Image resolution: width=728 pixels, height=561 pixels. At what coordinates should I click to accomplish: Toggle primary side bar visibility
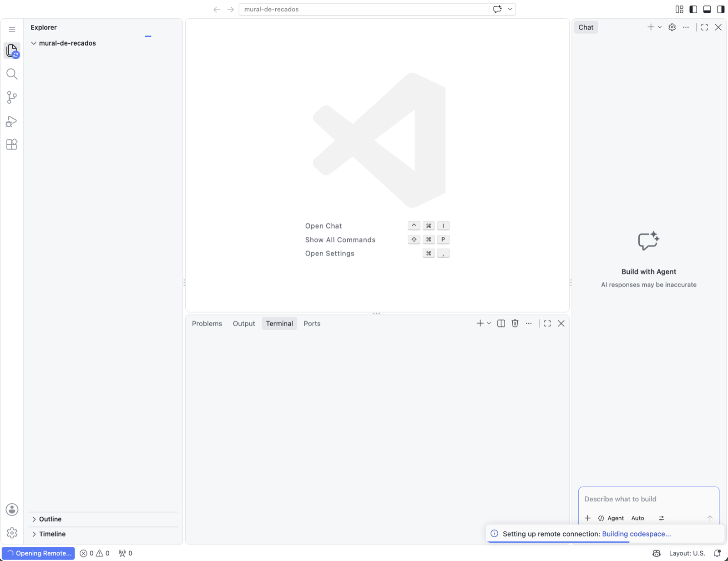(x=693, y=9)
